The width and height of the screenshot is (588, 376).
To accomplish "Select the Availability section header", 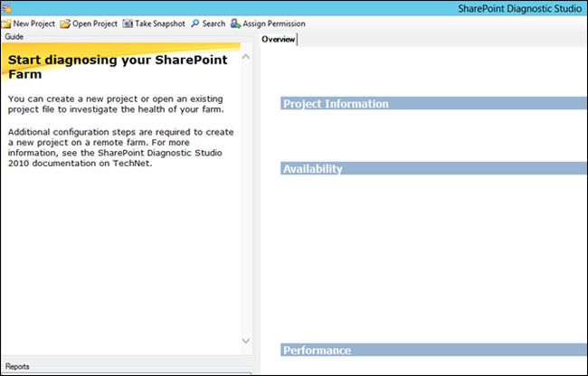I will (x=434, y=168).
